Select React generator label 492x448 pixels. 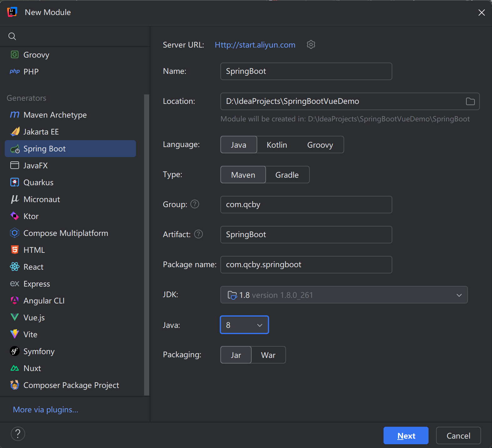point(33,267)
